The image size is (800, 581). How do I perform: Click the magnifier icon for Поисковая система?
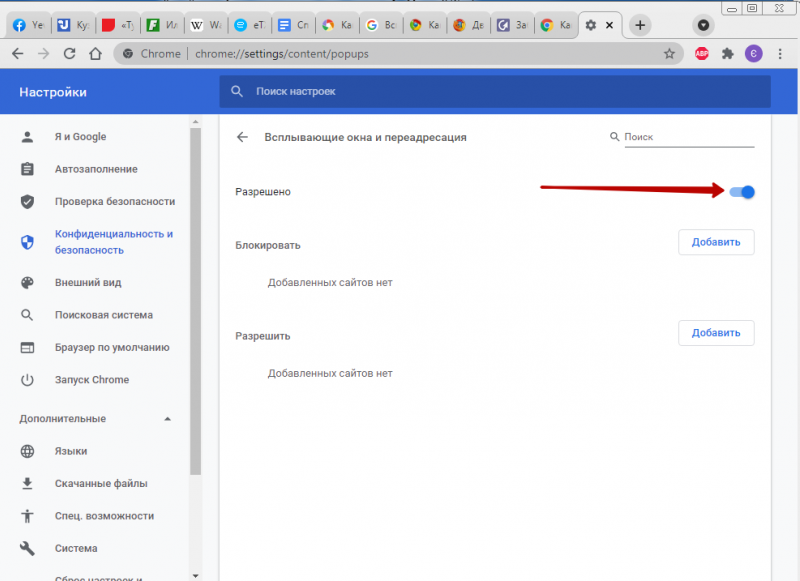(28, 315)
